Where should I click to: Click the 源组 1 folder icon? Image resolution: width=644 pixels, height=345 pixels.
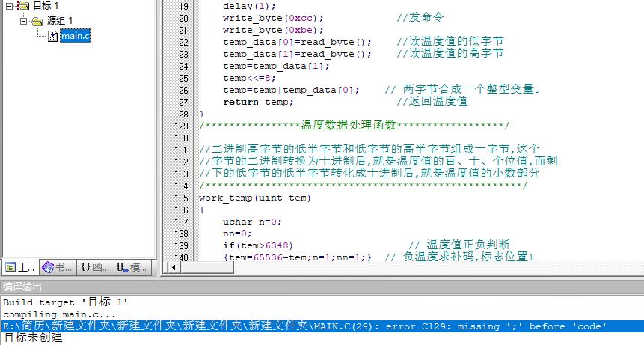click(x=37, y=21)
